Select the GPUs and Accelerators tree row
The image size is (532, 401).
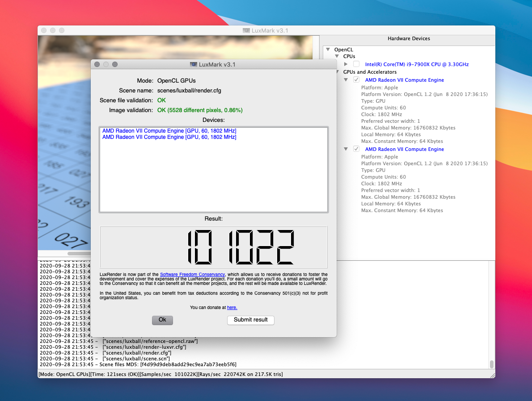(x=370, y=72)
